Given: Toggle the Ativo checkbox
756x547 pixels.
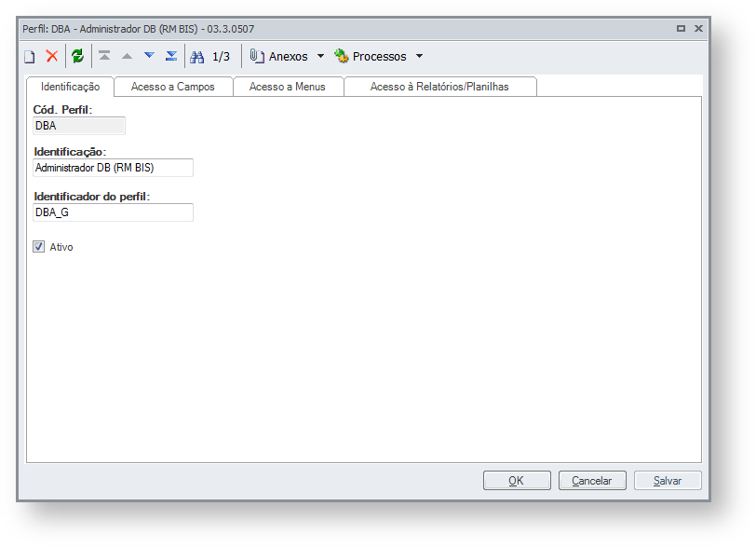Looking at the screenshot, I should pos(38,247).
